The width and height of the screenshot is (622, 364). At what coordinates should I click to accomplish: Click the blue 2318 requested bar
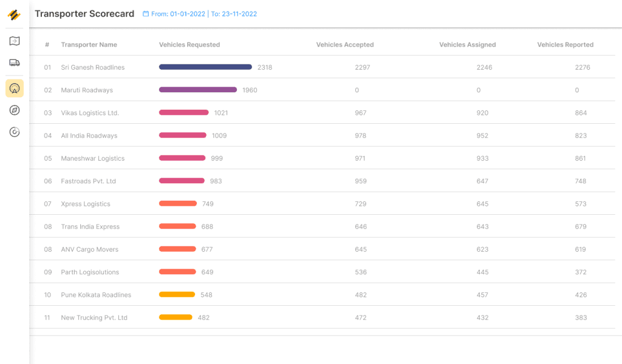pyautogui.click(x=205, y=67)
